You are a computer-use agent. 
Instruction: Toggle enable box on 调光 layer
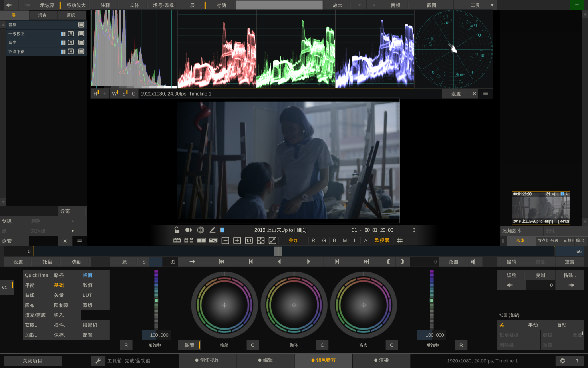(81, 42)
